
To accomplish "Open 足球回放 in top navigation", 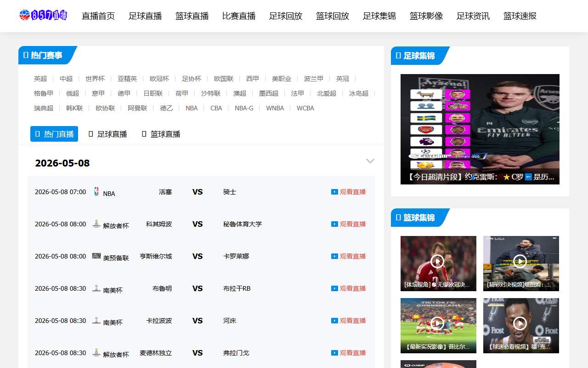I will coord(286,16).
